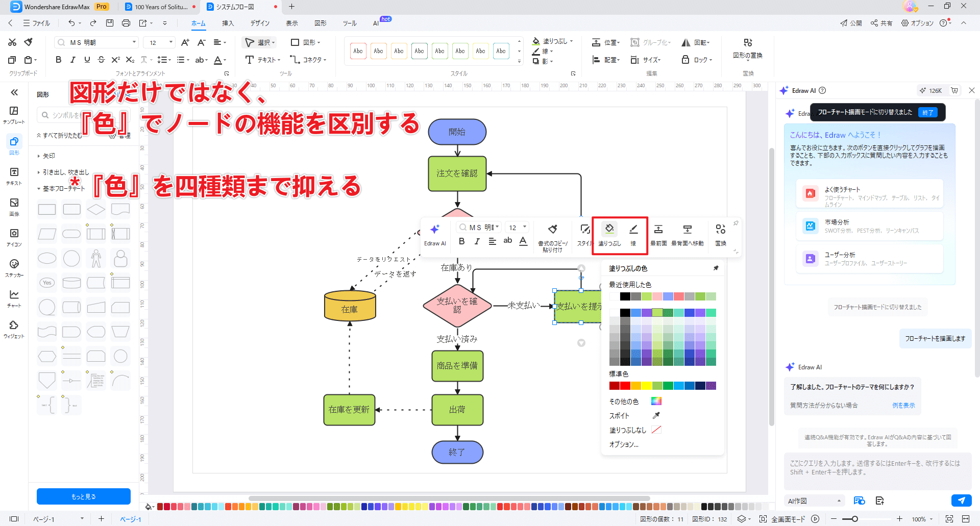
Task: Click the 共有 share button
Action: (x=881, y=23)
